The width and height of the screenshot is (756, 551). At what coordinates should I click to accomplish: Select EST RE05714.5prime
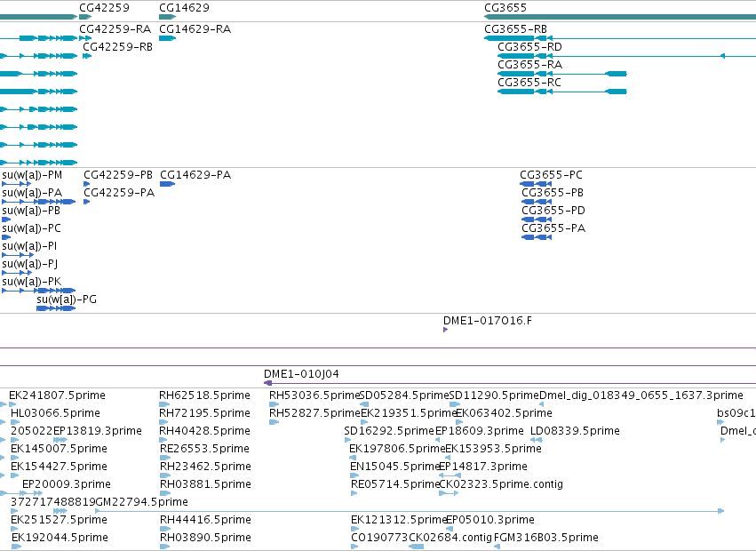coord(395,484)
